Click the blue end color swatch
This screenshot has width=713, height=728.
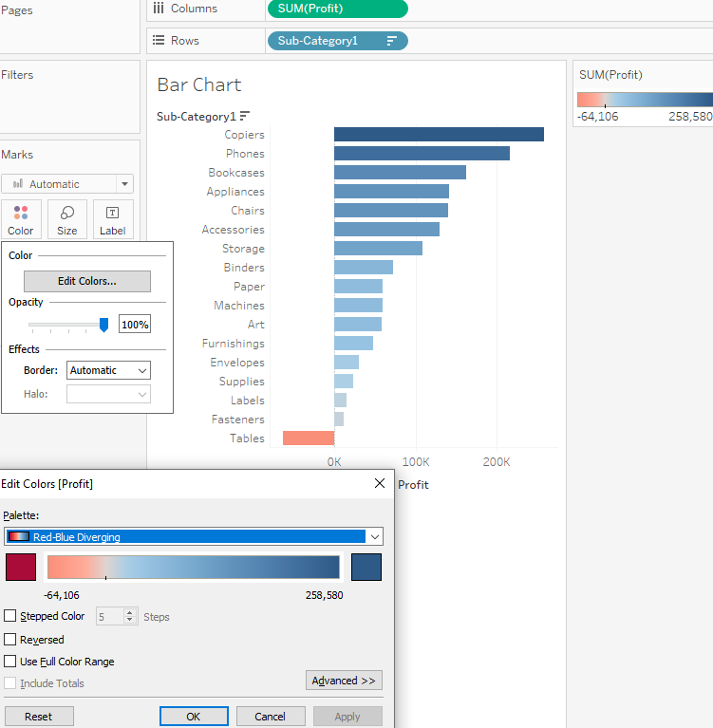(x=366, y=567)
